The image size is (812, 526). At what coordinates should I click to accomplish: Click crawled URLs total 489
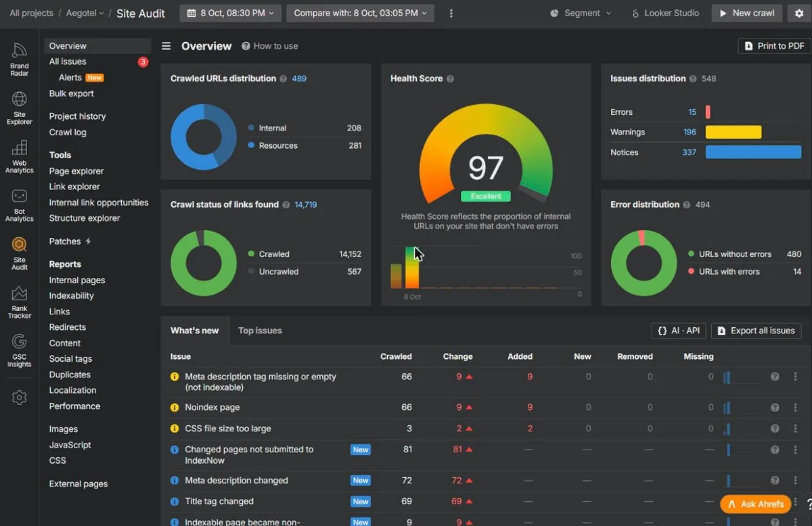click(x=299, y=78)
